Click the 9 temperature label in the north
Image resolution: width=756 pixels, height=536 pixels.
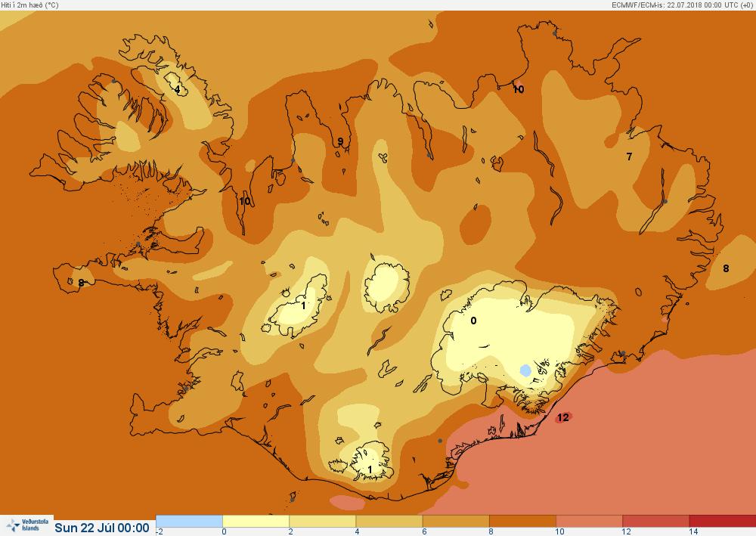340,141
